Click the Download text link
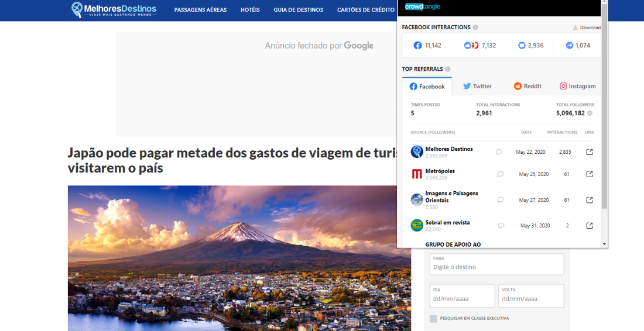This screenshot has height=331, width=644. coord(590,27)
